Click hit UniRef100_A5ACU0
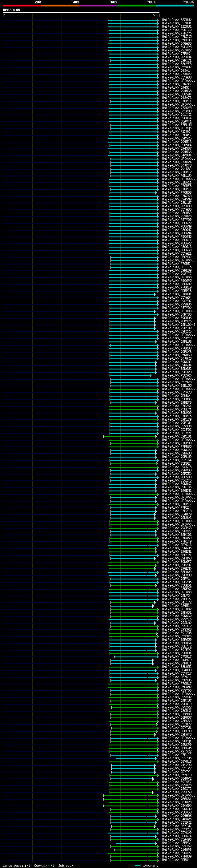The image size is (197, 868). coord(177,40)
